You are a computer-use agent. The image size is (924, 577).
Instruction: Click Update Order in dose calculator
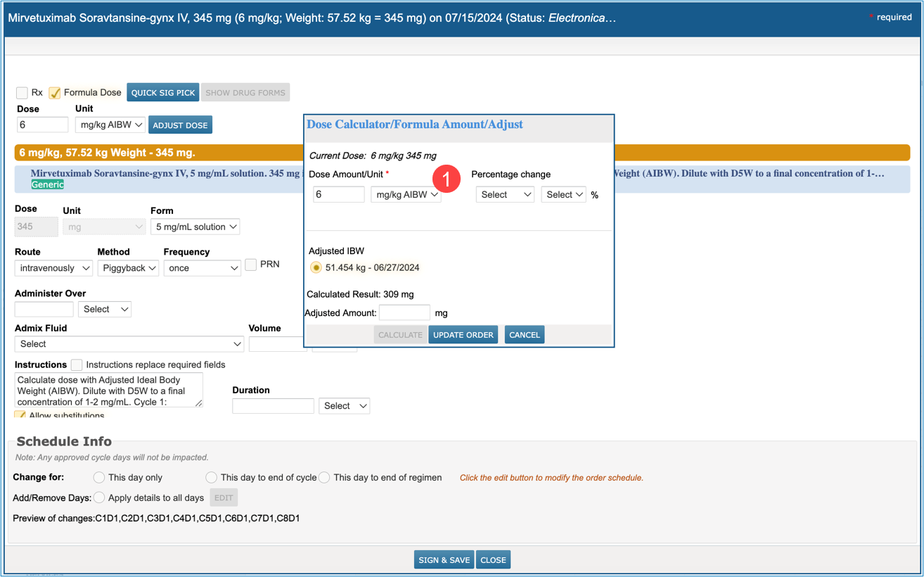click(x=463, y=335)
